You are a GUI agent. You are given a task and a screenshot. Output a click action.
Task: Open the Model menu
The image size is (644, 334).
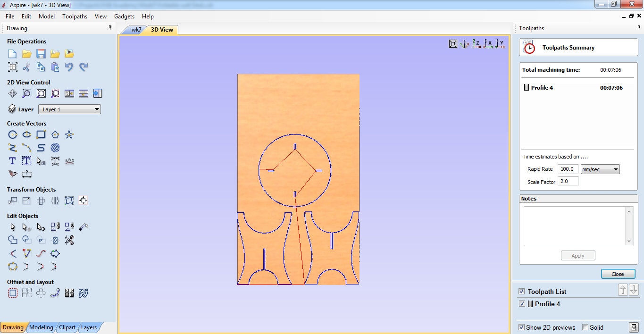click(x=47, y=17)
